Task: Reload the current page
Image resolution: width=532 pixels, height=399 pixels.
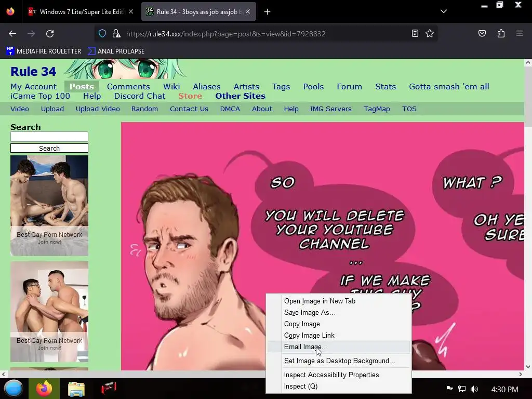Action: click(50, 34)
